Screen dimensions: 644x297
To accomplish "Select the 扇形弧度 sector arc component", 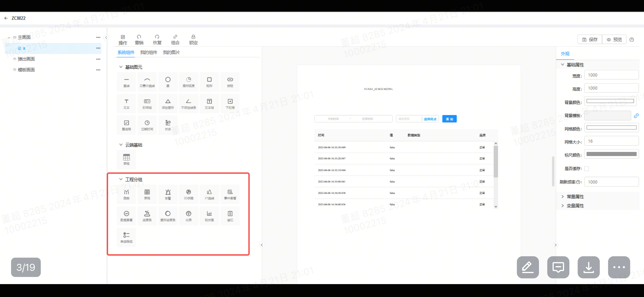I will coord(189,82).
